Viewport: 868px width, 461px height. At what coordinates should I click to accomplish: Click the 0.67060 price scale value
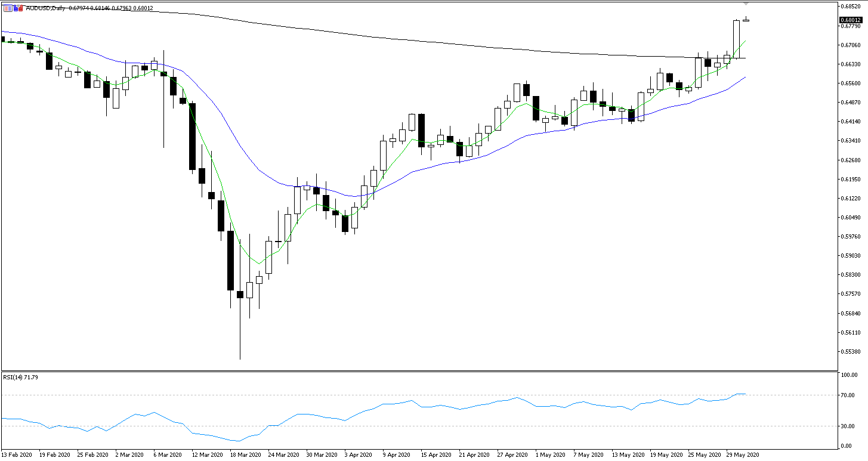[850, 45]
